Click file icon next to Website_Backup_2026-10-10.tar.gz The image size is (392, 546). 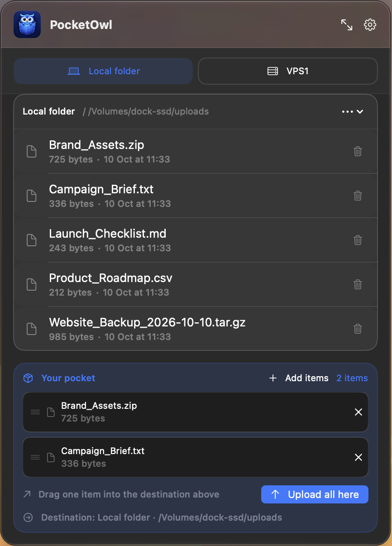click(31, 329)
